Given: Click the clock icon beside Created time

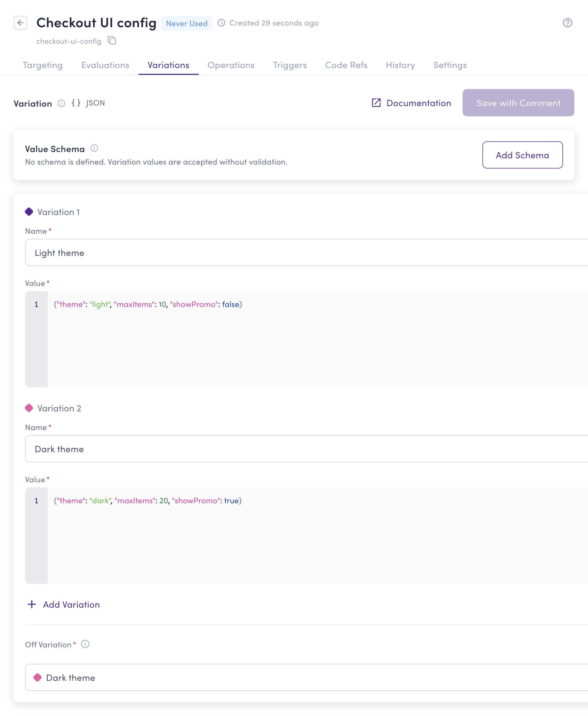Looking at the screenshot, I should (221, 23).
